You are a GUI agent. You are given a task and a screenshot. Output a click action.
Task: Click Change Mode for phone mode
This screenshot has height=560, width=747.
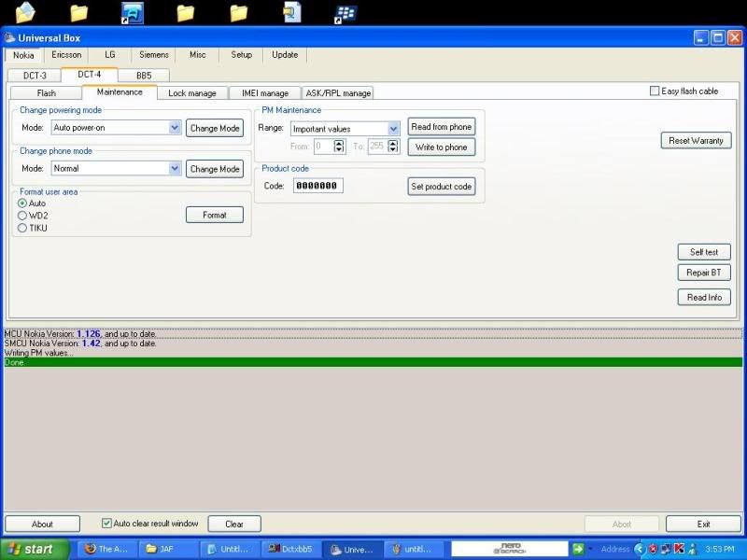(x=215, y=169)
